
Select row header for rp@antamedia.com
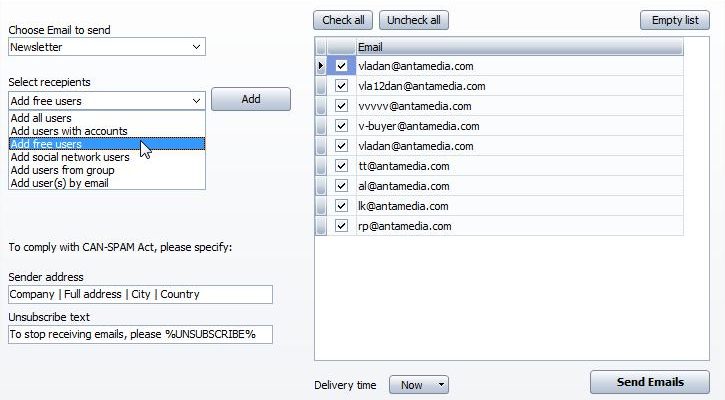pyautogui.click(x=321, y=226)
